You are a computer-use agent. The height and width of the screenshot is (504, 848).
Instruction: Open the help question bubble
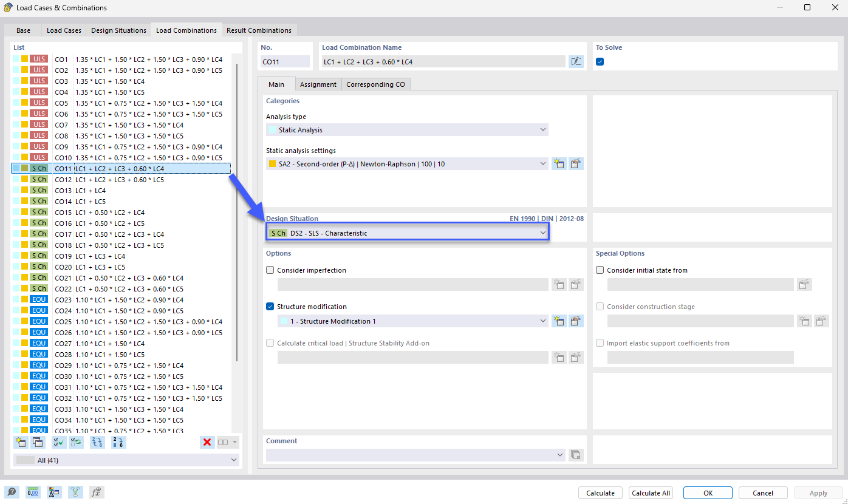(12, 492)
